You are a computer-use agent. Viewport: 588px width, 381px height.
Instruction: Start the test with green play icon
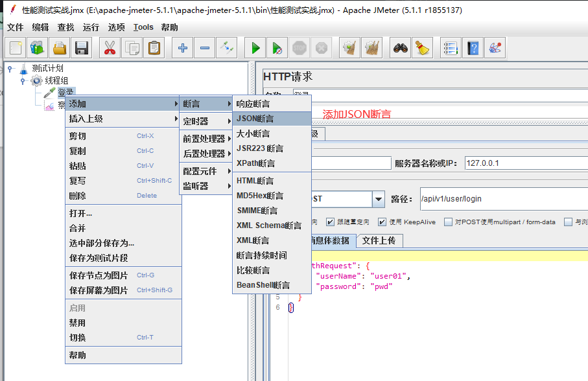click(x=255, y=48)
